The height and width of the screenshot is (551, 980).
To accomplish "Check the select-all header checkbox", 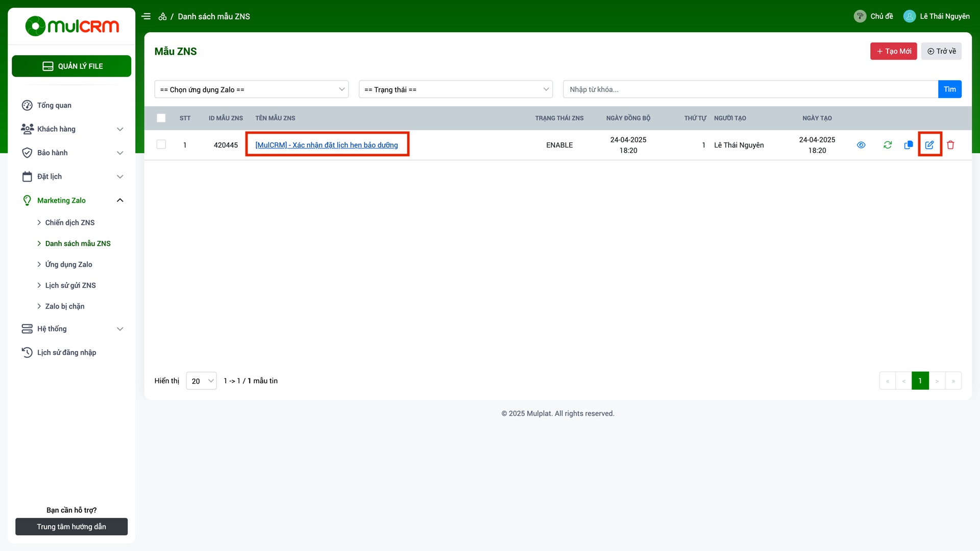I will (161, 118).
